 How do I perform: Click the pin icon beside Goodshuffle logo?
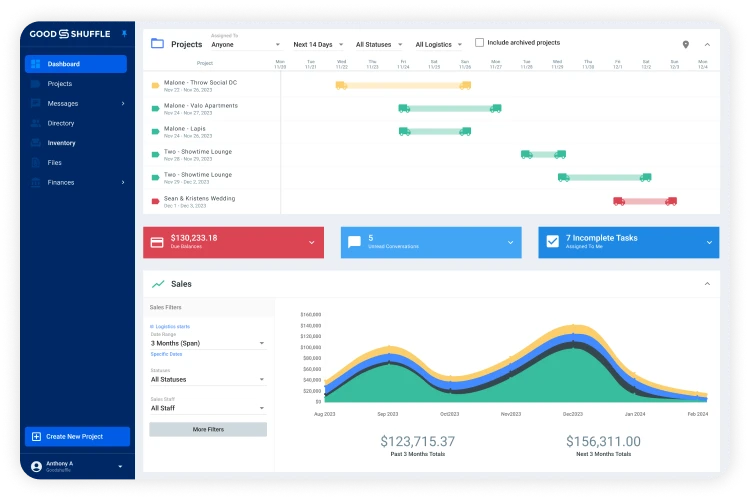(124, 33)
